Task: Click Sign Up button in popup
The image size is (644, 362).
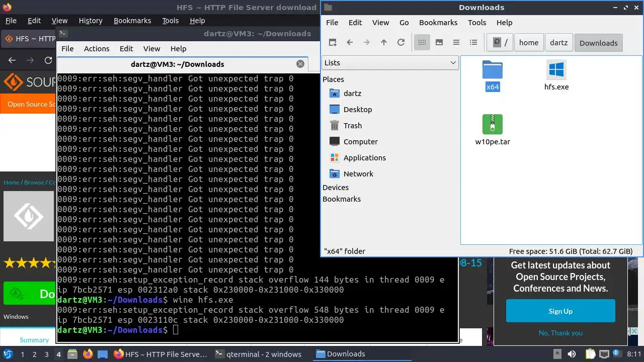Action: click(x=560, y=311)
